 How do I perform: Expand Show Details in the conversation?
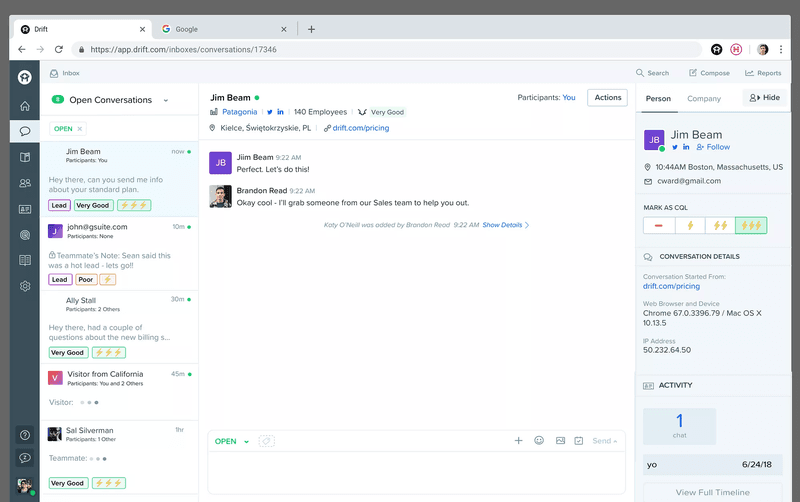click(505, 225)
